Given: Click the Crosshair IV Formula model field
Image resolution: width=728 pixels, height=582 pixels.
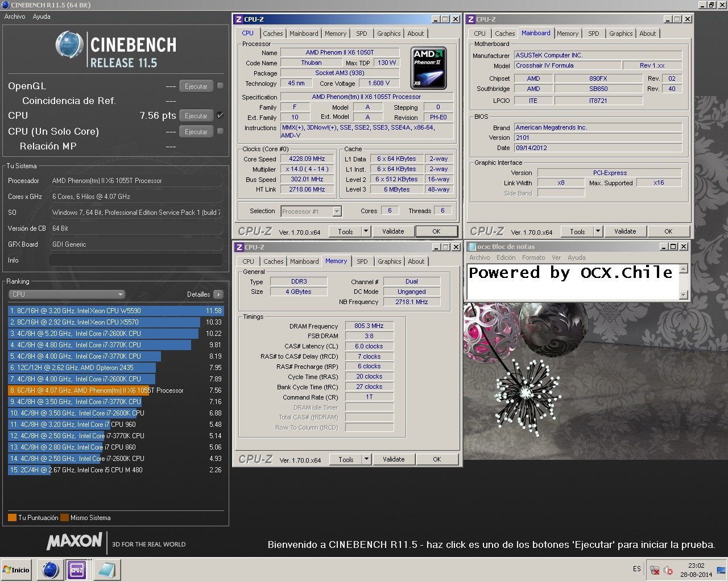Looking at the screenshot, I should (x=567, y=65).
